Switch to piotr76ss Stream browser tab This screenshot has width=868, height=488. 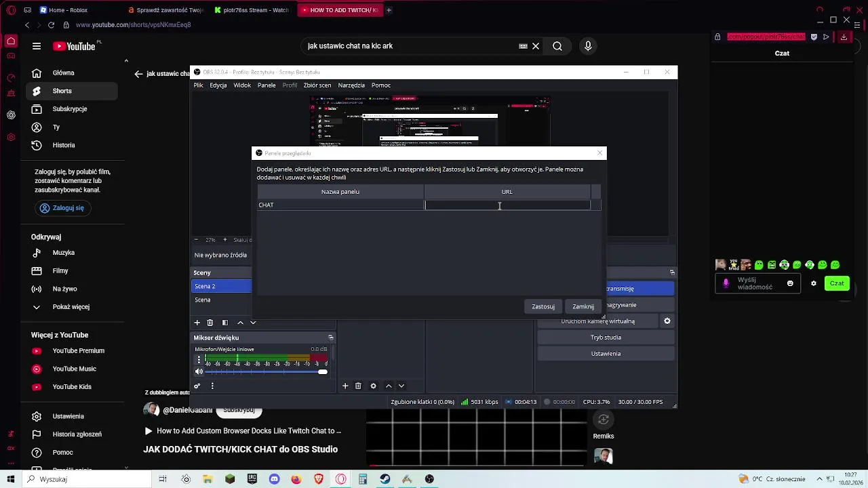(x=252, y=10)
